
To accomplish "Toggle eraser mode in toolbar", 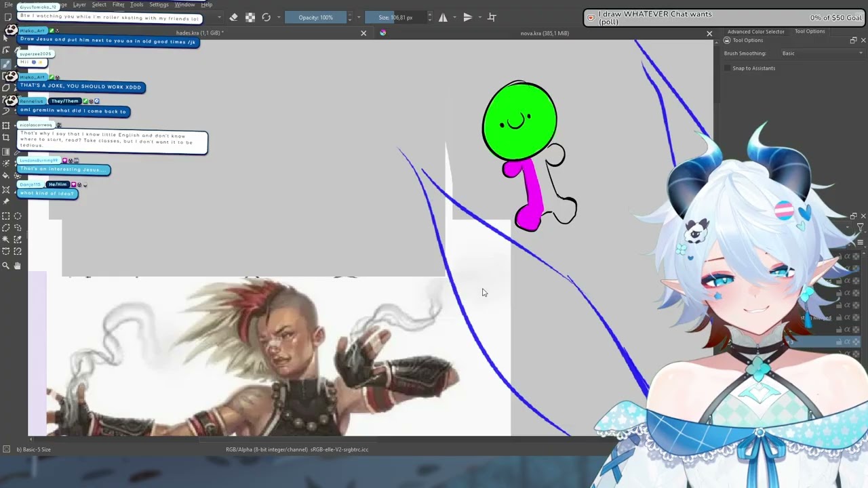I will (233, 17).
